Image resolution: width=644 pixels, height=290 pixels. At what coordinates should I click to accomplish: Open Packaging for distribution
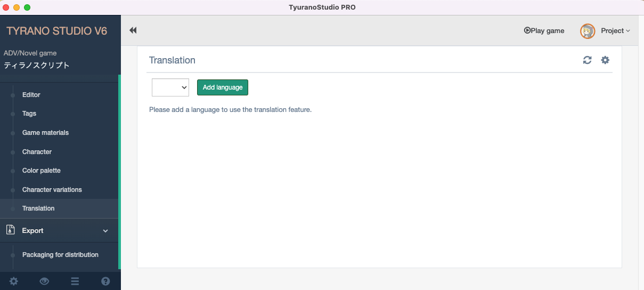point(59,255)
